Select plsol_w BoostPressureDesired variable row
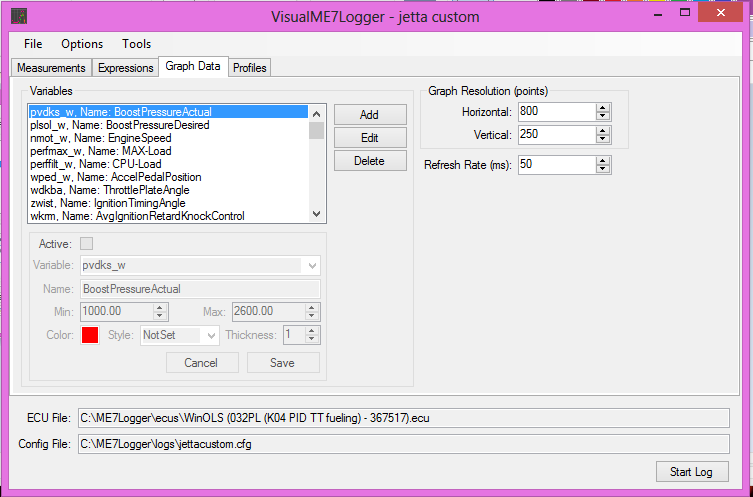 tap(168, 125)
